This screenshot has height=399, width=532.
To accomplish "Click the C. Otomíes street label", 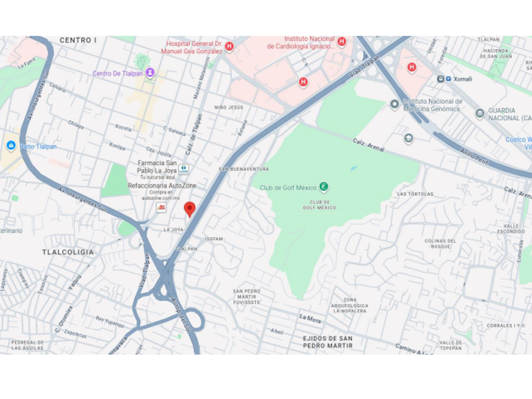I will click(64, 319).
